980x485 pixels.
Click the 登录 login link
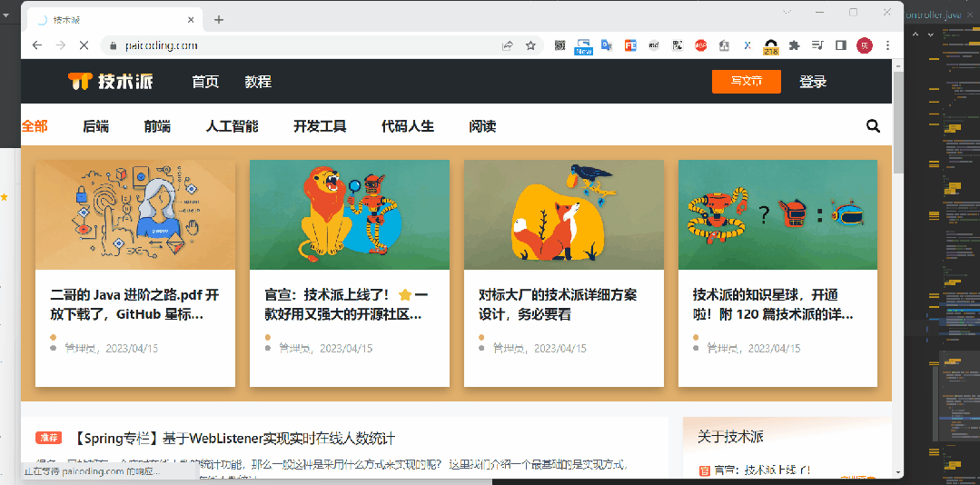click(813, 81)
